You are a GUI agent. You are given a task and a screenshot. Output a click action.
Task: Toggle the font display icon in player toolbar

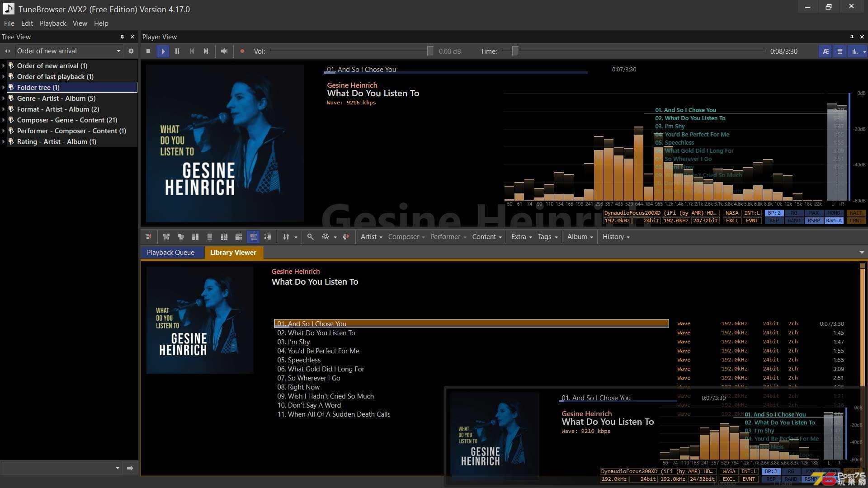click(x=826, y=52)
